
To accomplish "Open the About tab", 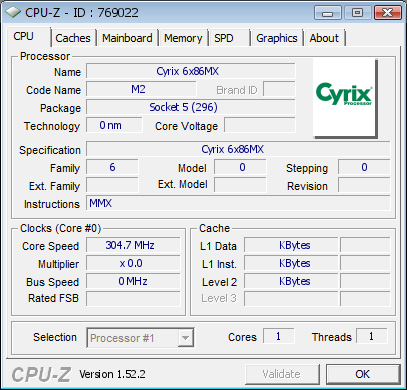I will 324,38.
